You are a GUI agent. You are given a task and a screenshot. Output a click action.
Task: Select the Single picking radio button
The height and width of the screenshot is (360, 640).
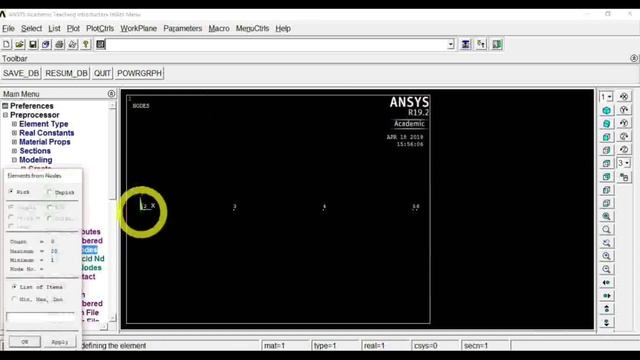click(11, 207)
